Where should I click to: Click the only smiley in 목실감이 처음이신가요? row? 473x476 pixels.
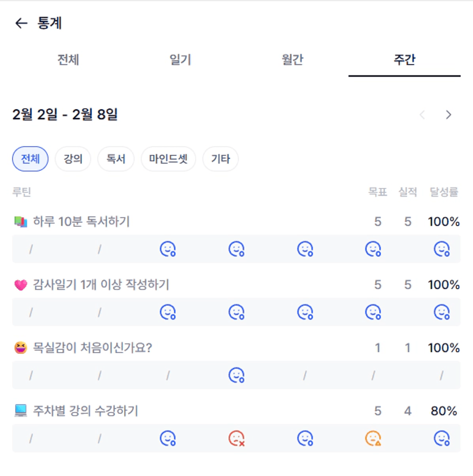click(x=236, y=375)
